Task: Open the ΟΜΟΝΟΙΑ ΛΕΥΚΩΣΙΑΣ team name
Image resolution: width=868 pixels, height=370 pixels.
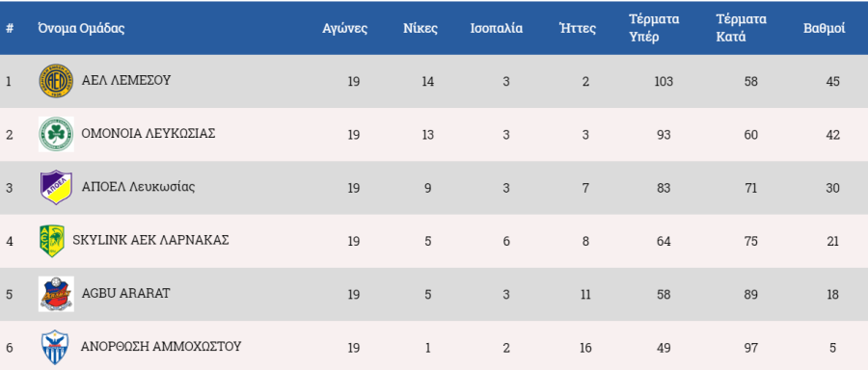Action: click(x=149, y=134)
